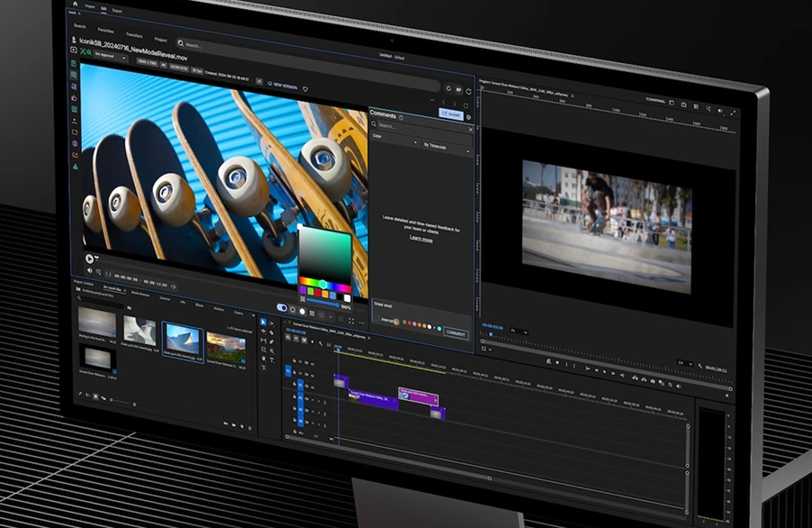
Task: Open the comments icon in iconik sidebar
Action: [x=74, y=75]
